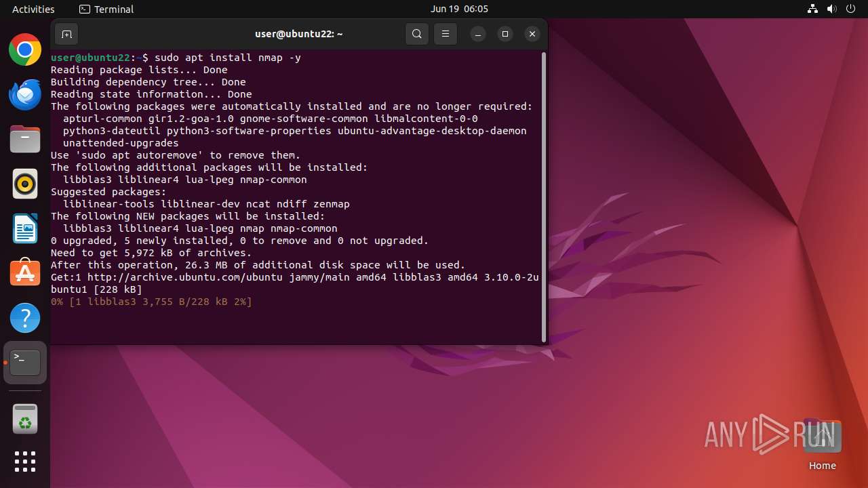Minimize the terminal window
The width and height of the screenshot is (868, 488).
pyautogui.click(x=478, y=34)
